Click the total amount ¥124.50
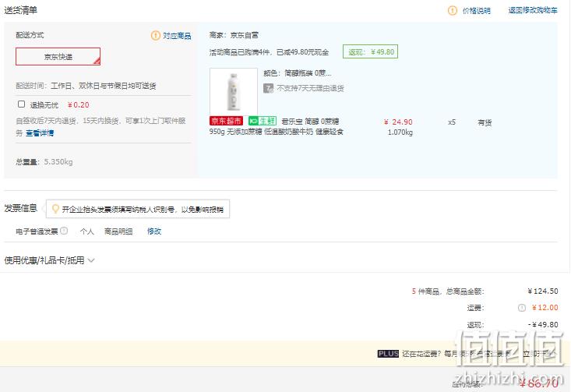 click(543, 291)
